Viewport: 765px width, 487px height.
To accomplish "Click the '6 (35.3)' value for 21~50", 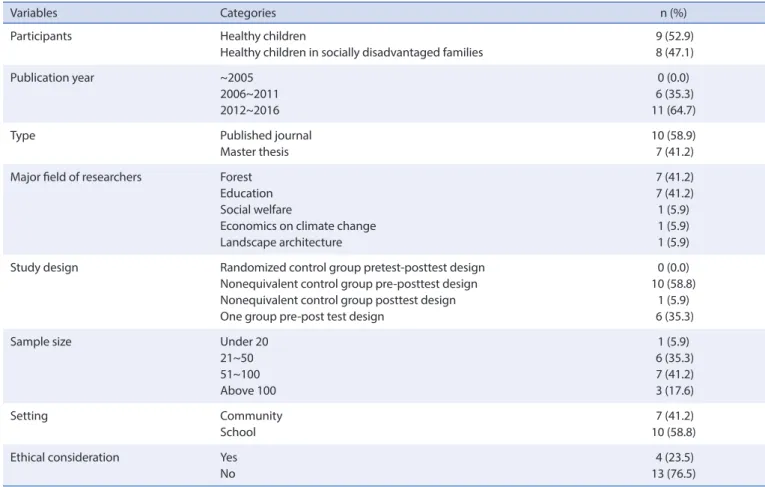I will tap(674, 358).
